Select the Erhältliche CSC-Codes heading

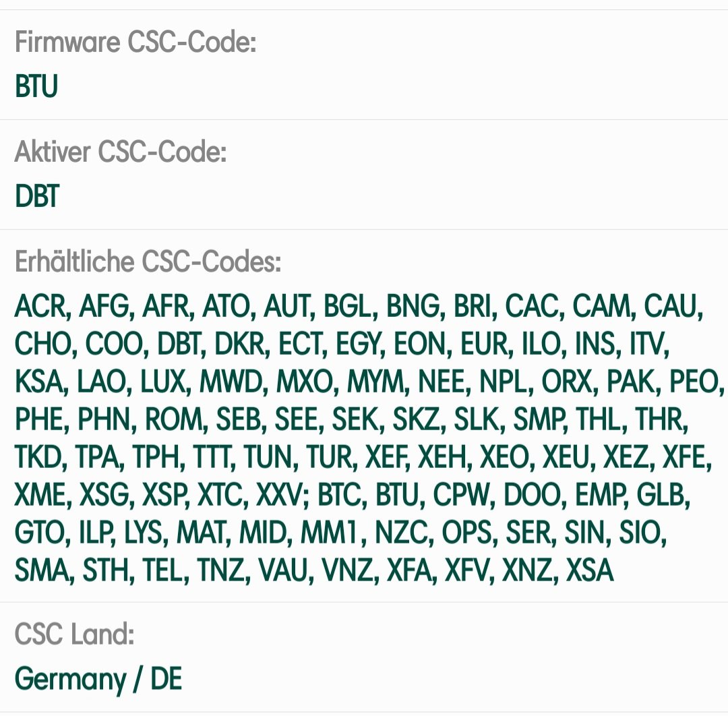pyautogui.click(x=148, y=262)
